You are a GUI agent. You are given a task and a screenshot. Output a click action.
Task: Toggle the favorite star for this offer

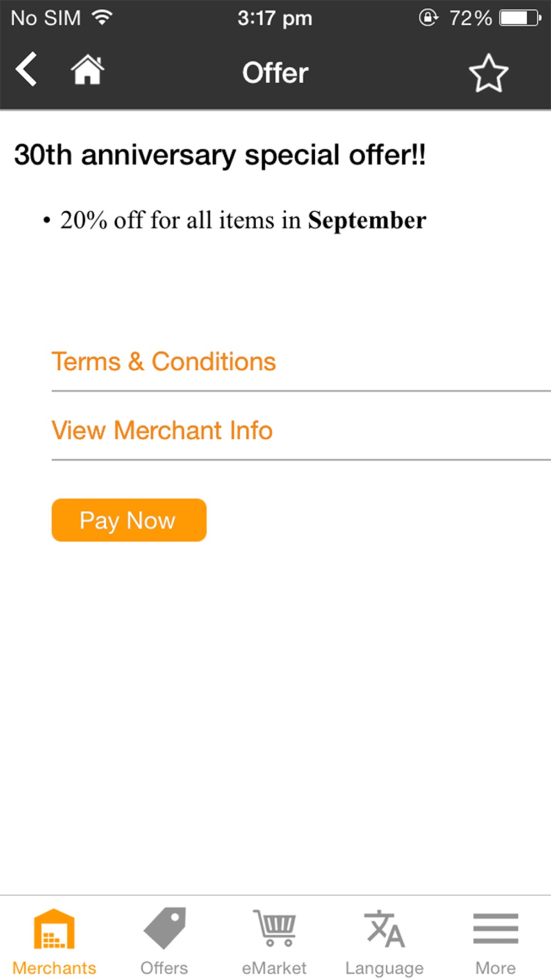pyautogui.click(x=488, y=73)
